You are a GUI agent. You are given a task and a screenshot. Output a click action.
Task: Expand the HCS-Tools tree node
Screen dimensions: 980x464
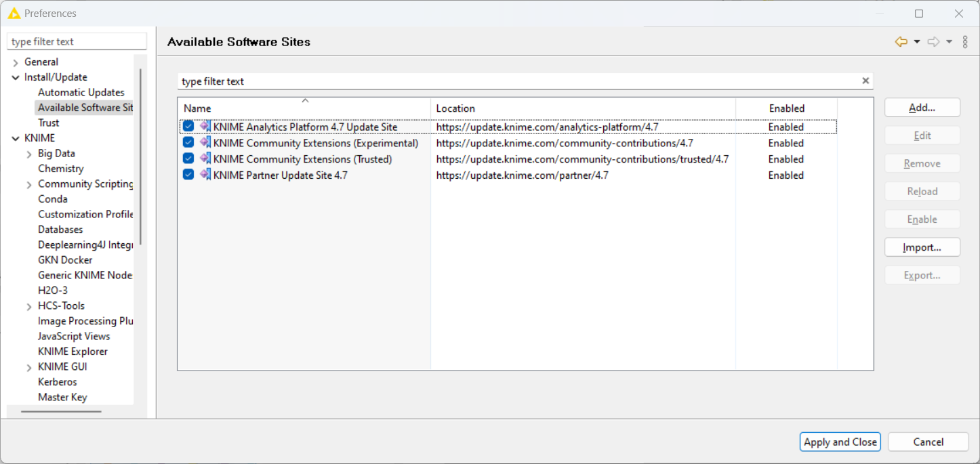pyautogui.click(x=29, y=306)
